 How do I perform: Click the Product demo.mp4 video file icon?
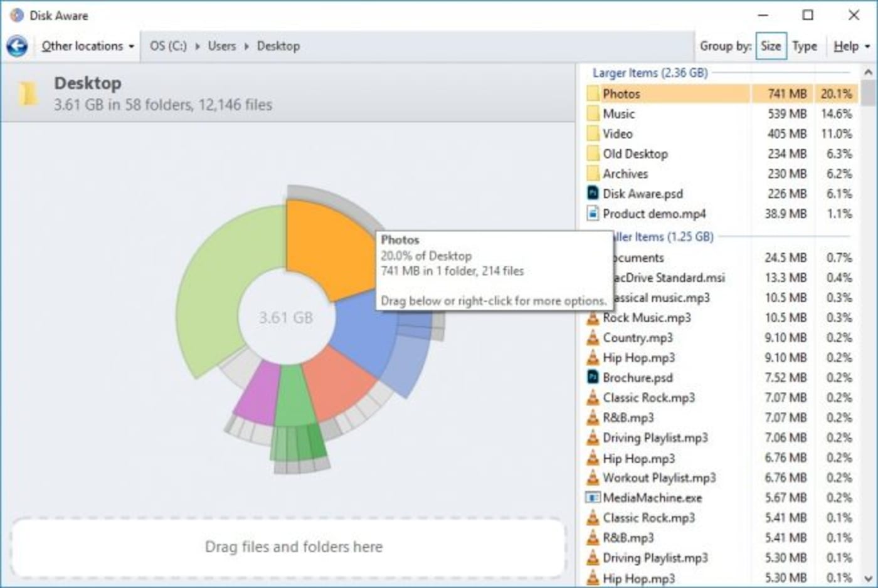(x=593, y=213)
